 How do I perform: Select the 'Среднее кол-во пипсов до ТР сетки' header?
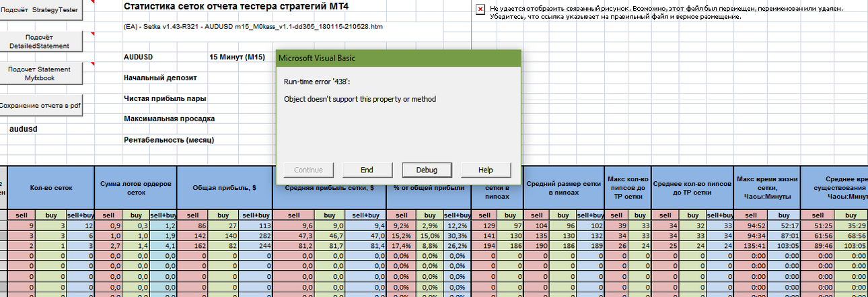click(692, 188)
